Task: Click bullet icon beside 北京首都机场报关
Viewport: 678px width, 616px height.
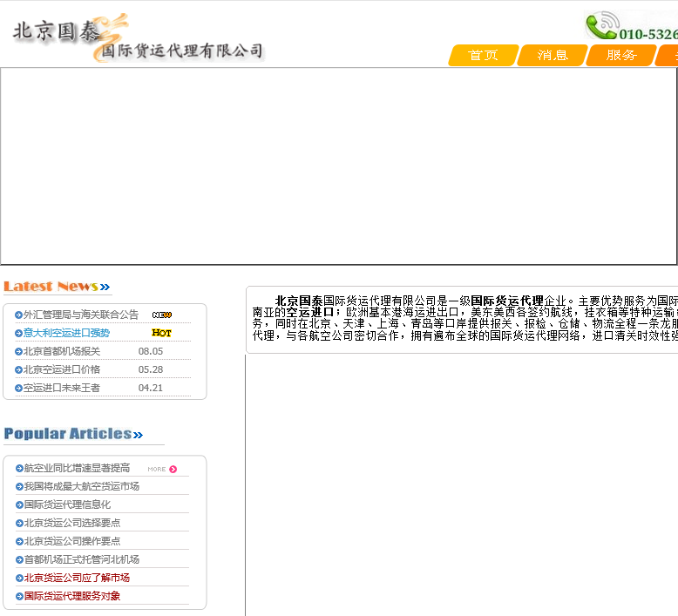Action: point(18,352)
